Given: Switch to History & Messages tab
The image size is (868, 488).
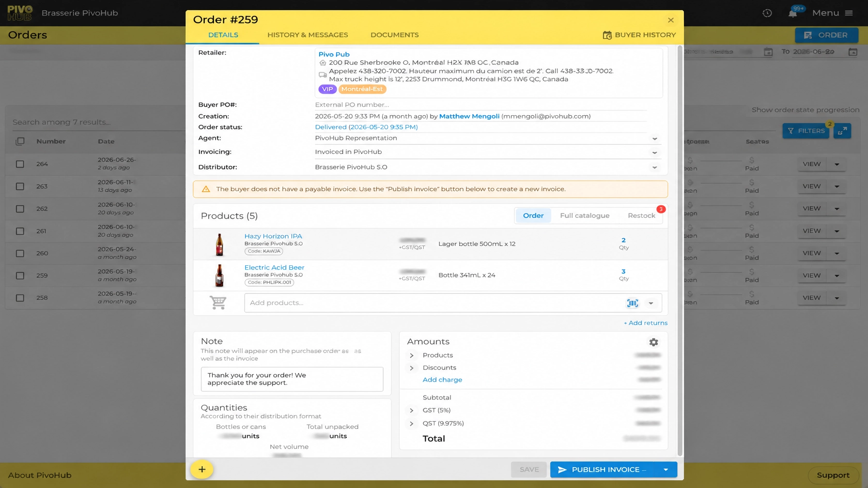Looking at the screenshot, I should 308,35.
